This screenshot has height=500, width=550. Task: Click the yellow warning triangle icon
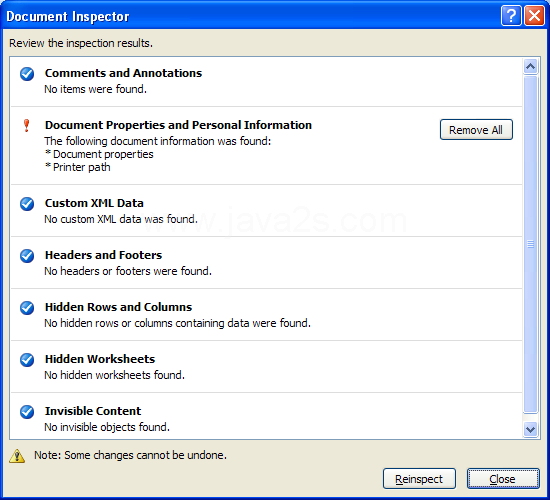pyautogui.click(x=17, y=456)
